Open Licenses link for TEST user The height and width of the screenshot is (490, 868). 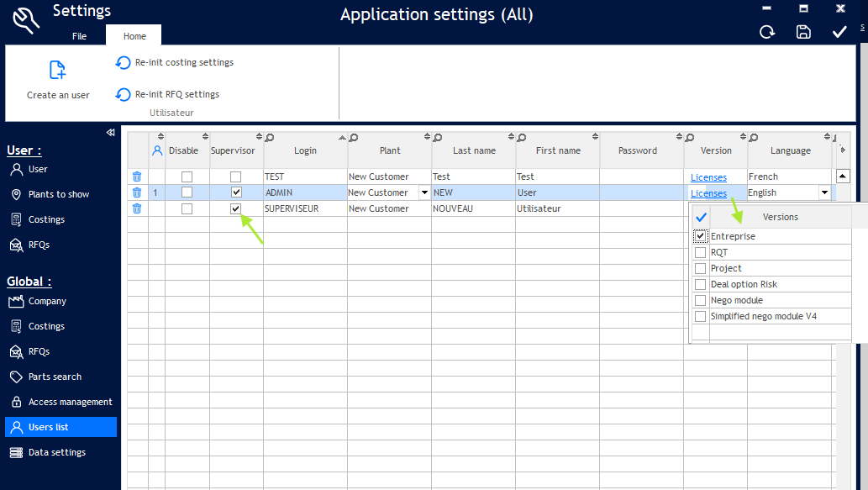708,177
